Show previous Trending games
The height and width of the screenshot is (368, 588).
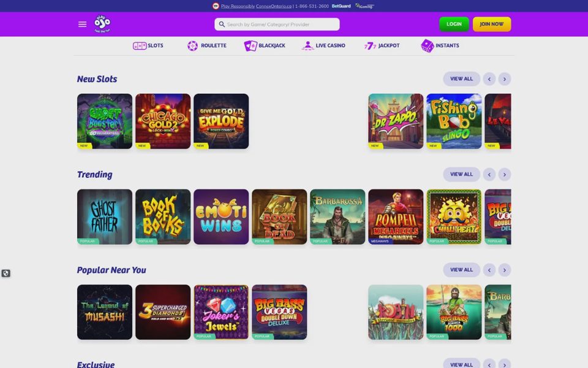[489, 174]
